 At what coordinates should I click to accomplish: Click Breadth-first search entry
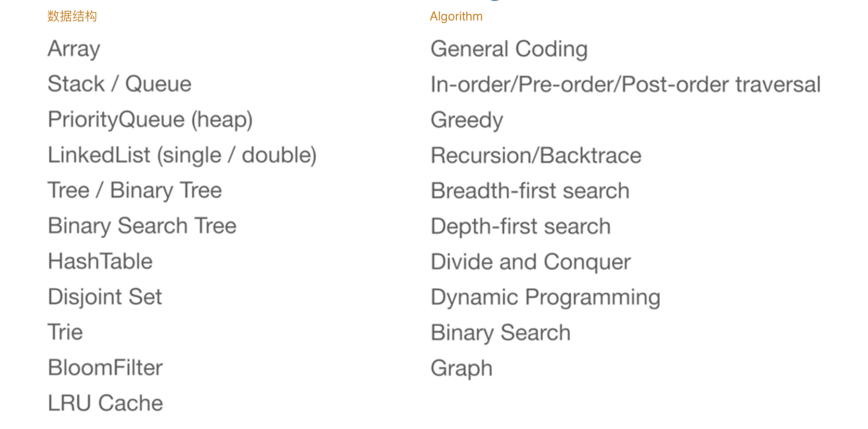530,191
